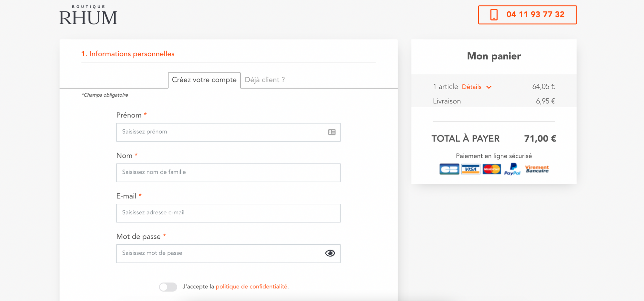This screenshot has height=301, width=644.
Task: Select the Créez votre compte tab
Action: pyautogui.click(x=204, y=80)
